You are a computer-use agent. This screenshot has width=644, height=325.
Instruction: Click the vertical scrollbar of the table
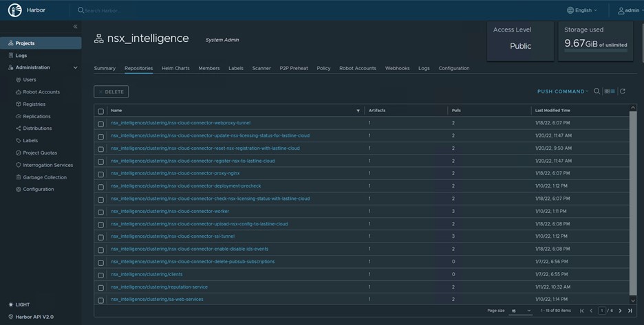point(633,206)
